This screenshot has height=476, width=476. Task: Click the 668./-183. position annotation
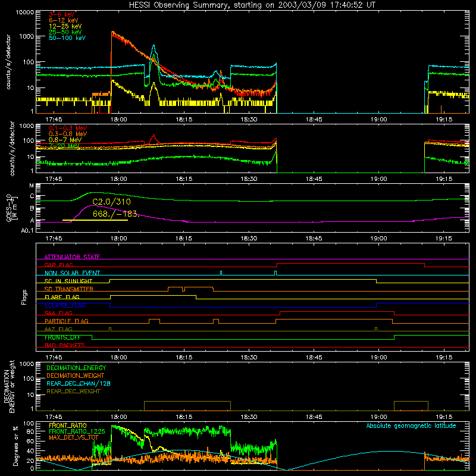click(116, 214)
